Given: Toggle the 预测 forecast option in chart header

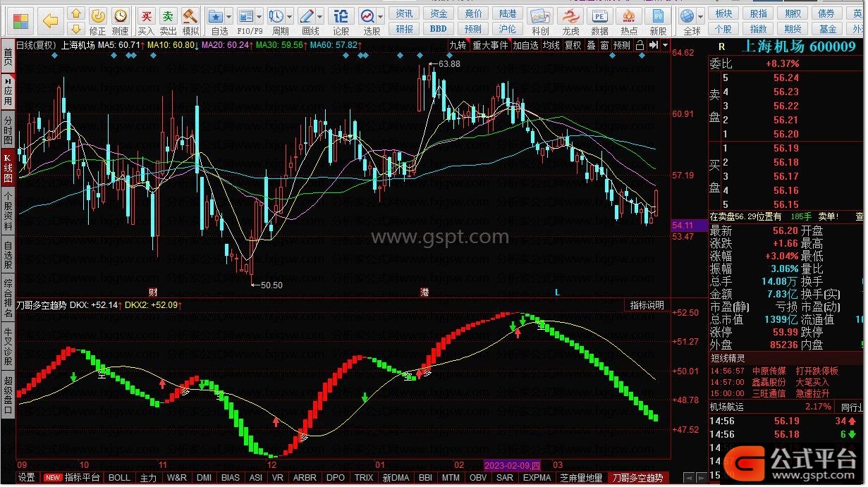Looking at the screenshot, I should click(x=622, y=45).
